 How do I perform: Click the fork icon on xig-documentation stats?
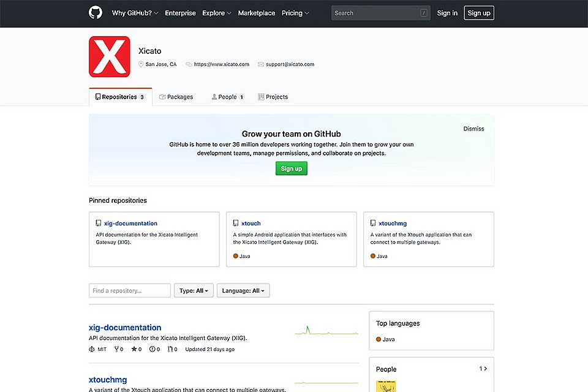pos(116,349)
